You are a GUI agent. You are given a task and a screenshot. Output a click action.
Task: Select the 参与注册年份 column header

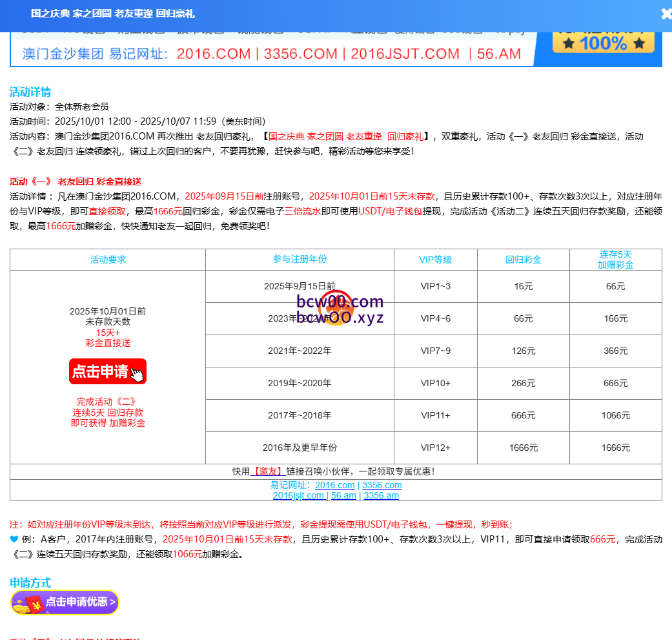(x=300, y=260)
